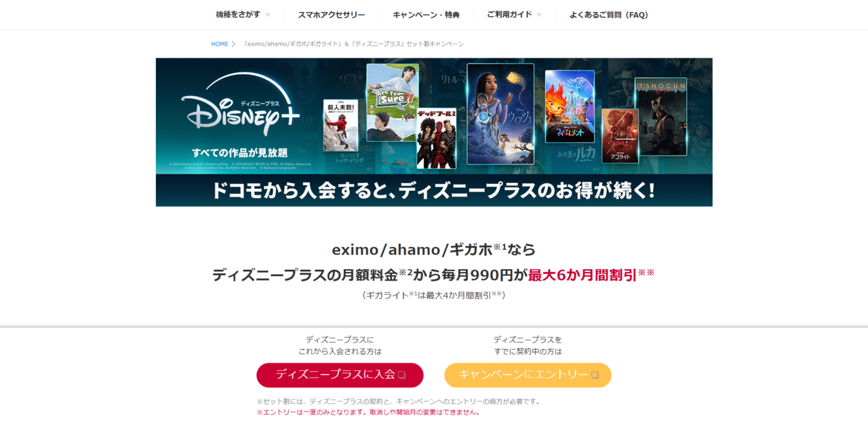Expand the breadcrumb chevron next to HOME
868x421 pixels.
[233, 43]
